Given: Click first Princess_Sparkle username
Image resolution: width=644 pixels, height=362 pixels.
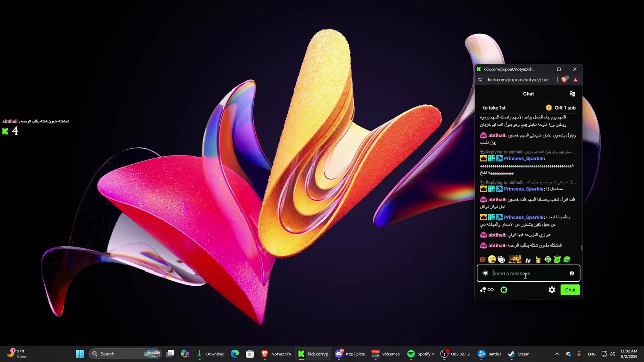Looking at the screenshot, I should point(524,159).
